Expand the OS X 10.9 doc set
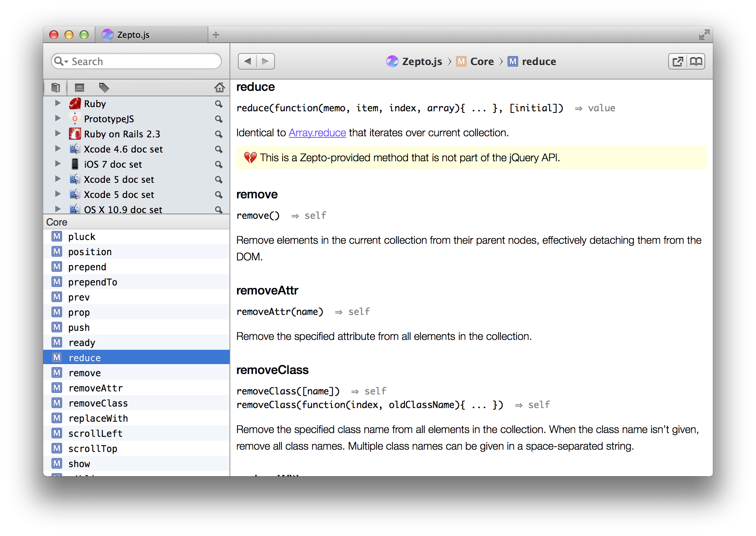The width and height of the screenshot is (756, 536). (x=58, y=209)
